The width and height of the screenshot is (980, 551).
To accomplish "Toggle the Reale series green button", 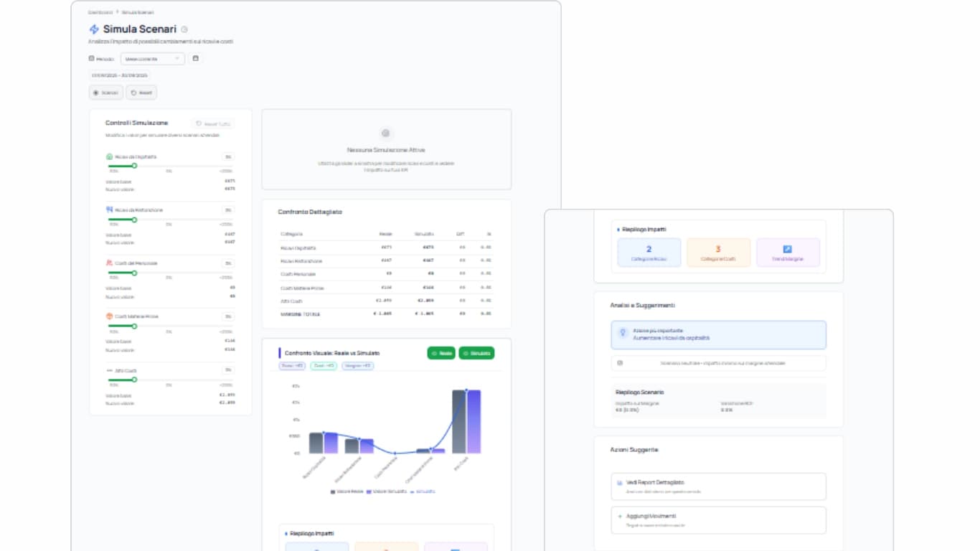I will coord(441,353).
